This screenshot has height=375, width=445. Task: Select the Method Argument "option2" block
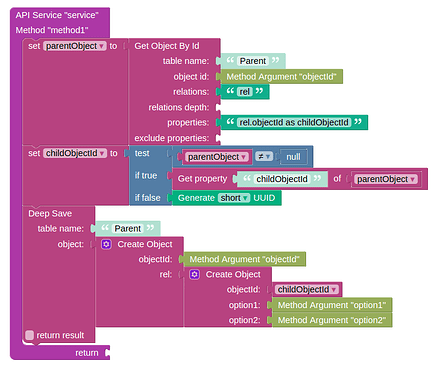(x=332, y=320)
